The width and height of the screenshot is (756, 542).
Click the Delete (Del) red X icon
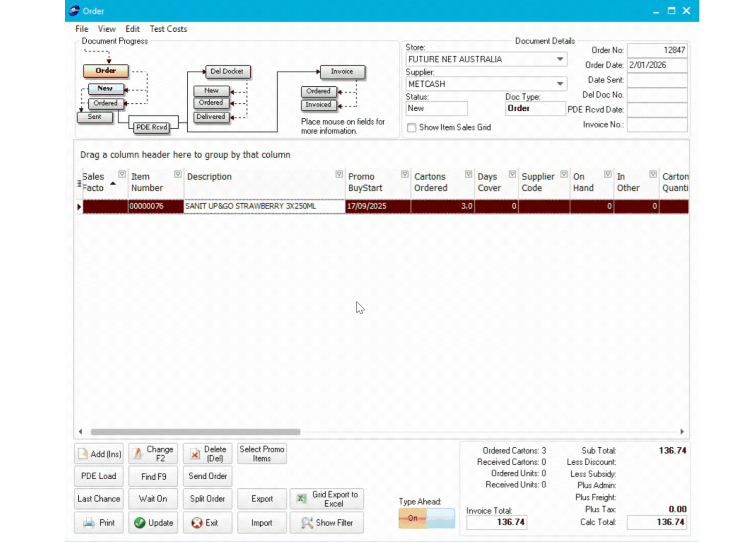point(195,454)
